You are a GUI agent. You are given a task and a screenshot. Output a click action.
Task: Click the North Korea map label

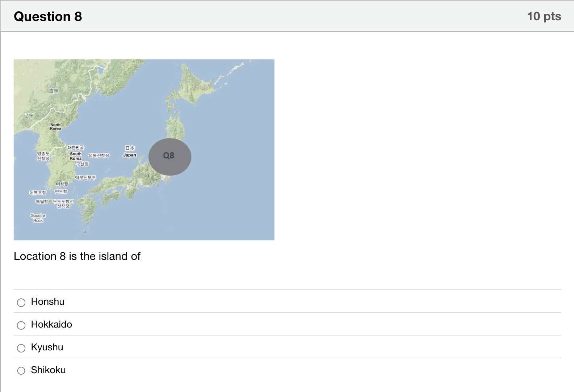tap(55, 127)
